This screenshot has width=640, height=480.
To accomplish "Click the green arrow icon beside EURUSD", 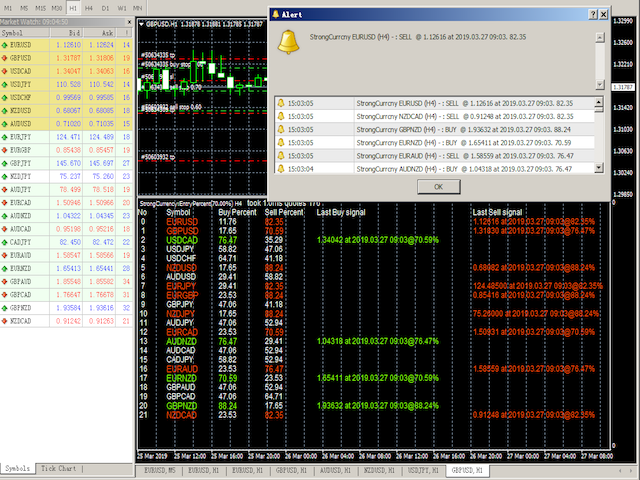I will tap(6, 45).
